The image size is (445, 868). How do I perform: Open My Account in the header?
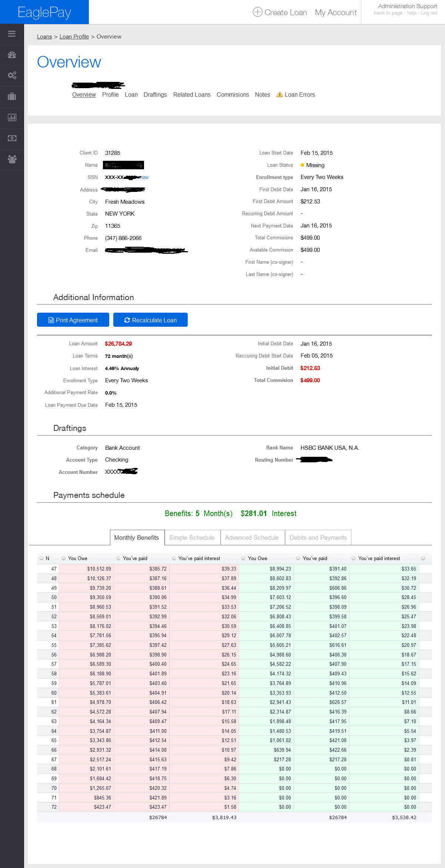pos(335,13)
